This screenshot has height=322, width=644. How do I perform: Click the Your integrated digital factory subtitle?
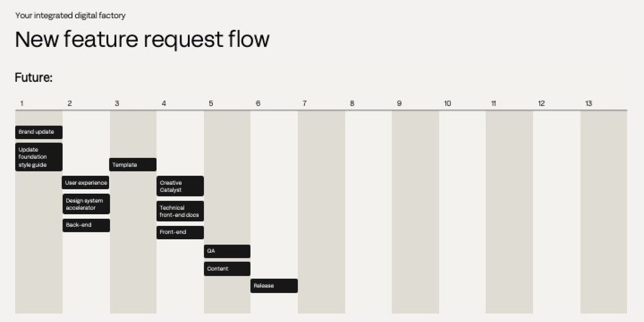pyautogui.click(x=70, y=15)
